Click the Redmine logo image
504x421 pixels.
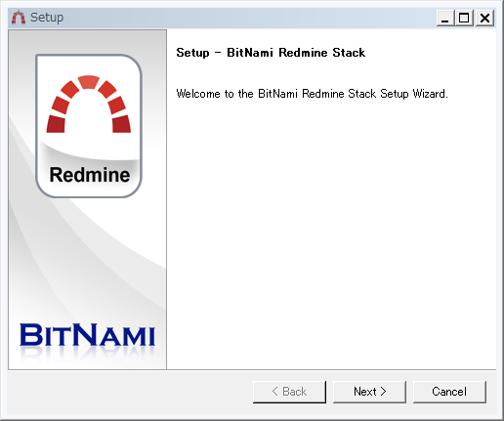(x=89, y=126)
